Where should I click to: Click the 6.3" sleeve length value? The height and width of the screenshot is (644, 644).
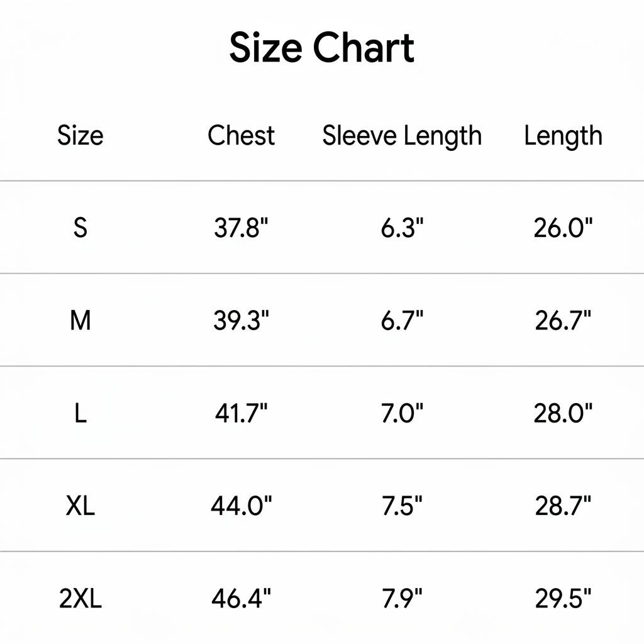pyautogui.click(x=402, y=228)
